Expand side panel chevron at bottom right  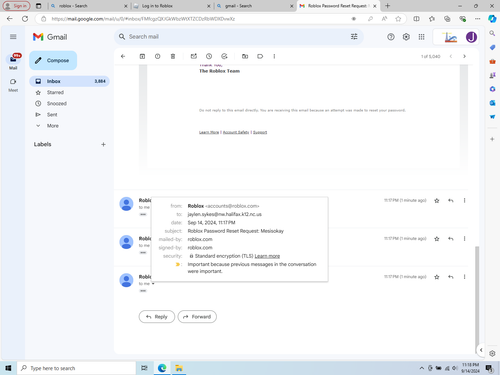pyautogui.click(x=481, y=350)
